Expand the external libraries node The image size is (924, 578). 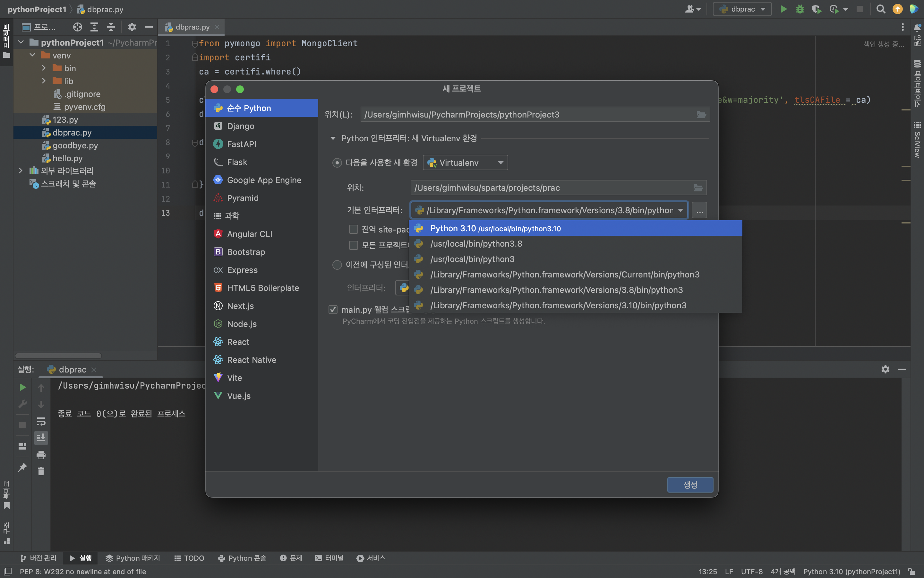(x=21, y=171)
